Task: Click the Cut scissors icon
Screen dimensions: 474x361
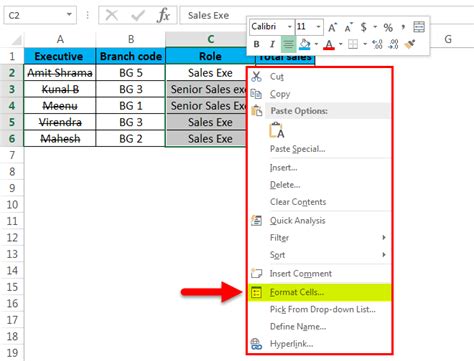Action: click(256, 76)
